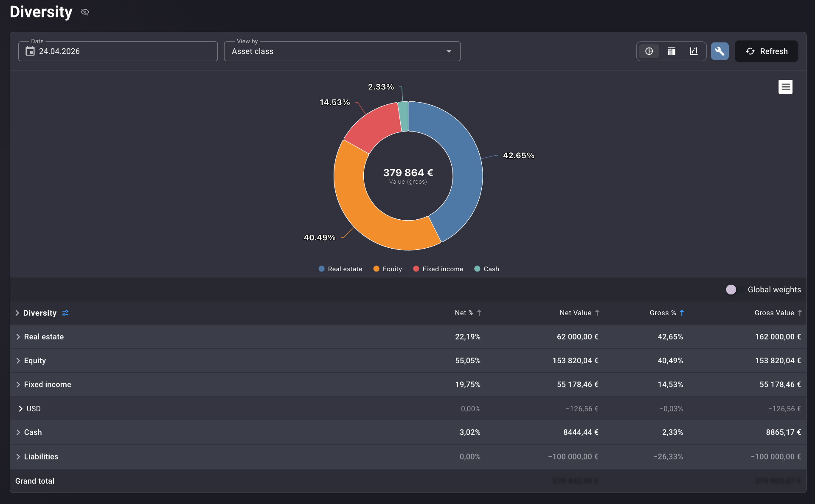Open the calendar icon in Date field

30,51
